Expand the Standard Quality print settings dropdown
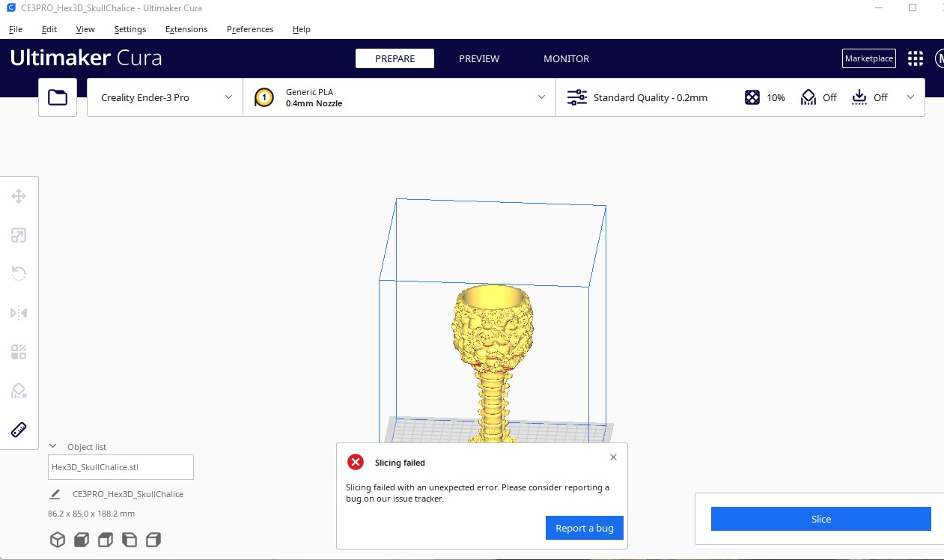Image resolution: width=944 pixels, height=560 pixels. 910,97
